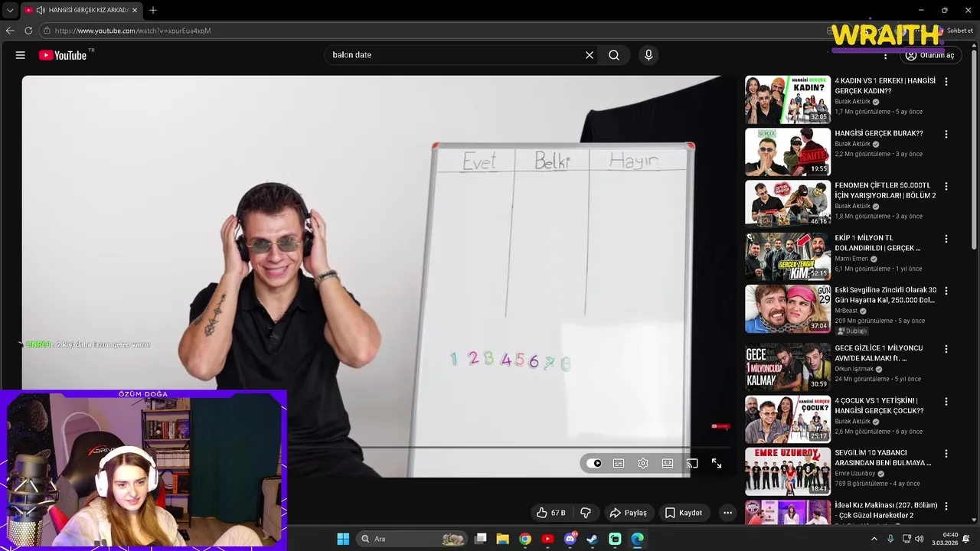Enter fullscreen with expand arrows icon

click(717, 463)
